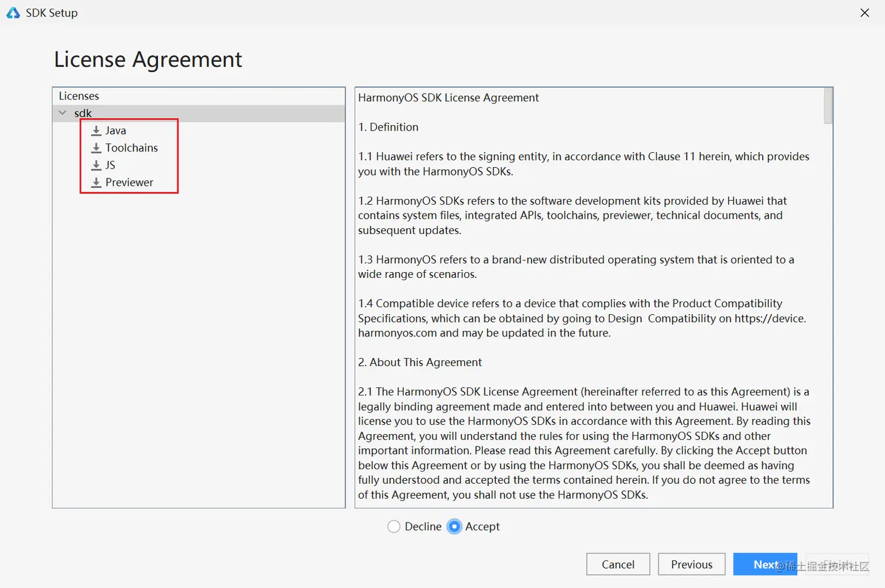This screenshot has height=588, width=885.
Task: Click the License Agreement page heading
Action: pyautogui.click(x=148, y=60)
